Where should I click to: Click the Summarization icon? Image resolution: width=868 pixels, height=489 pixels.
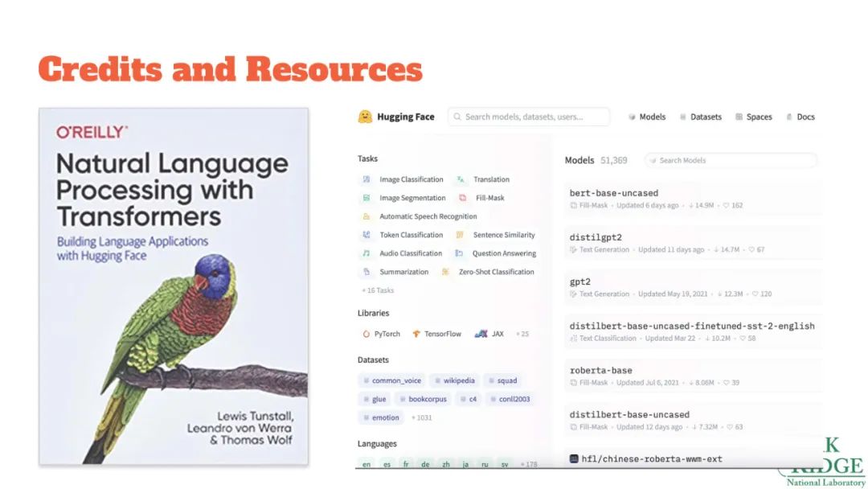pos(366,272)
